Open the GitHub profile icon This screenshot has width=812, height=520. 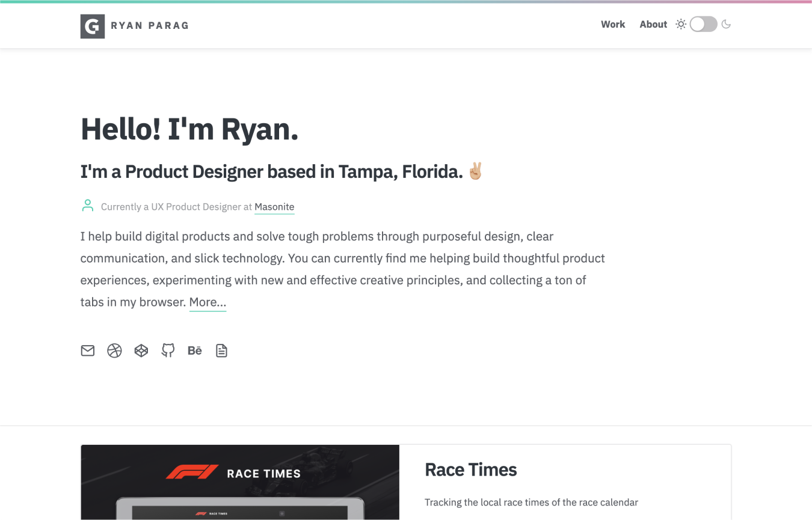168,350
